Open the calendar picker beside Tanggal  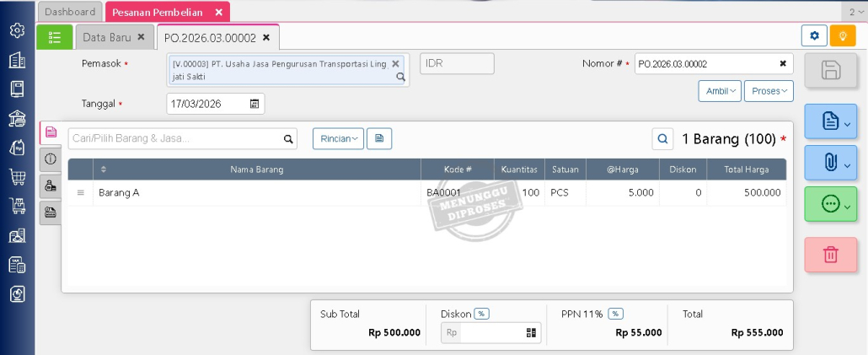255,104
